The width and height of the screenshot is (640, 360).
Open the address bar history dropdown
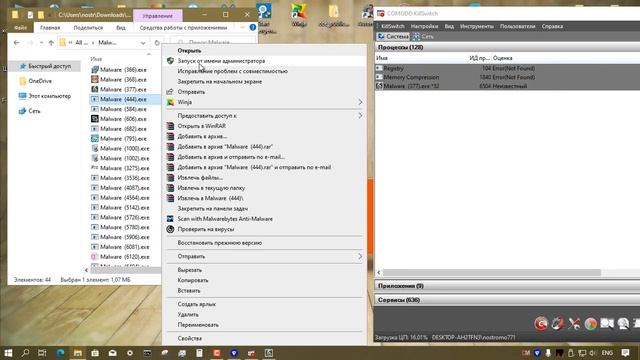click(143, 42)
